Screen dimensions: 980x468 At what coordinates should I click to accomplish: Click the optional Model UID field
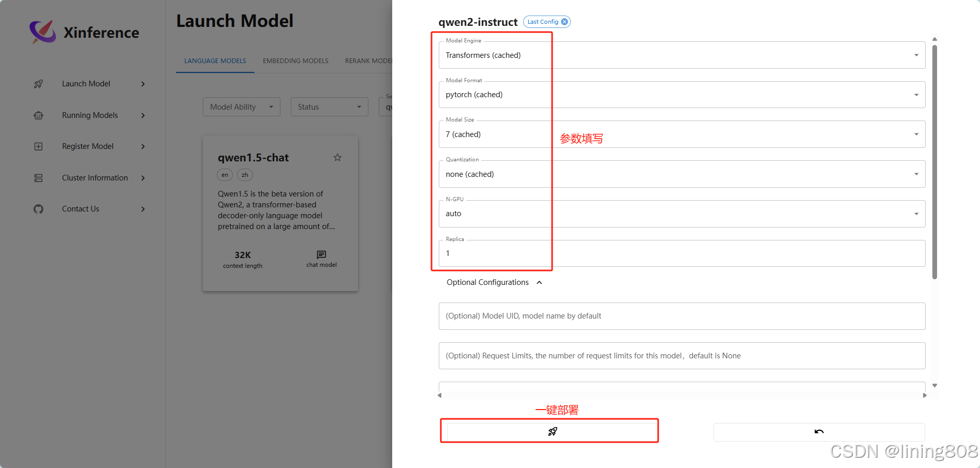coord(681,316)
